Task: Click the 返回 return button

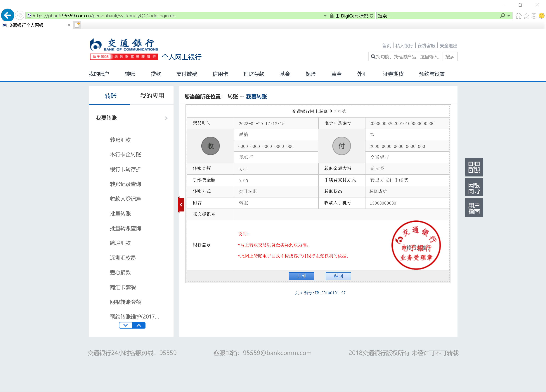Action: [x=338, y=276]
